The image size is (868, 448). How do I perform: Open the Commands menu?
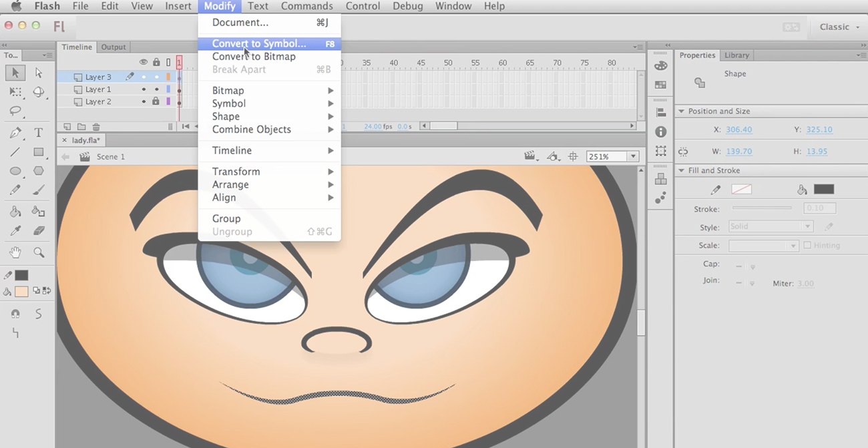pyautogui.click(x=307, y=6)
